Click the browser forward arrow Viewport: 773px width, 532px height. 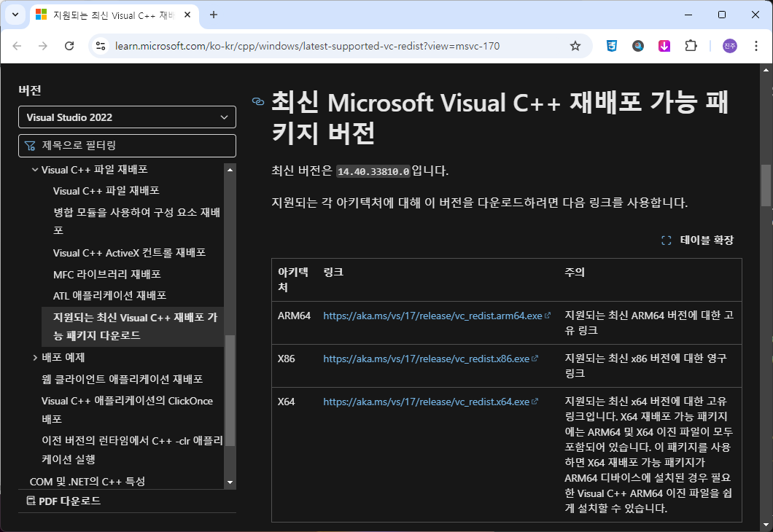coord(43,46)
